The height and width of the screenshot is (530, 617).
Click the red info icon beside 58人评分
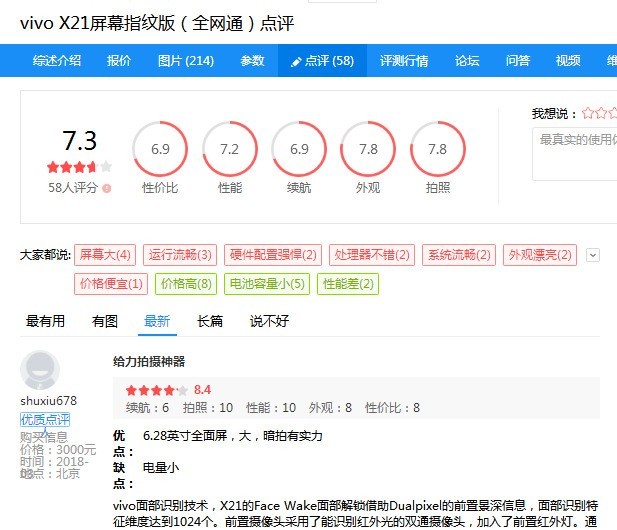pyautogui.click(x=107, y=188)
